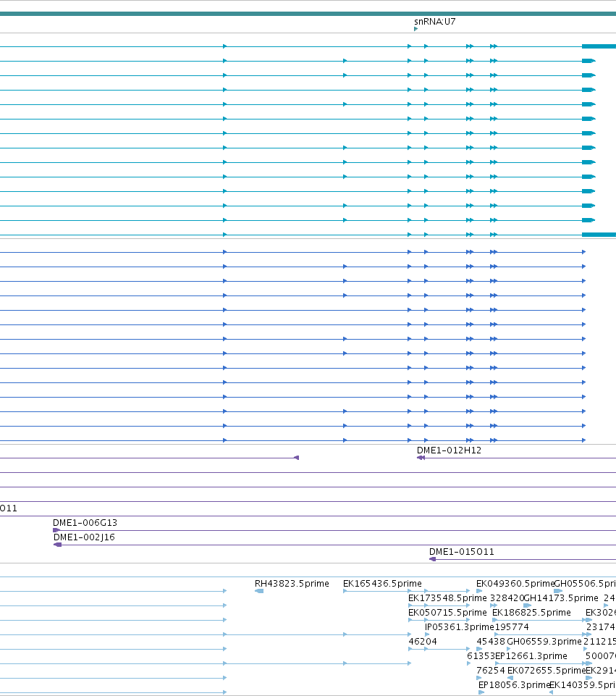
Task: Click the EK140359.5prime left-pointing arrow glyph
Action: 552,692
